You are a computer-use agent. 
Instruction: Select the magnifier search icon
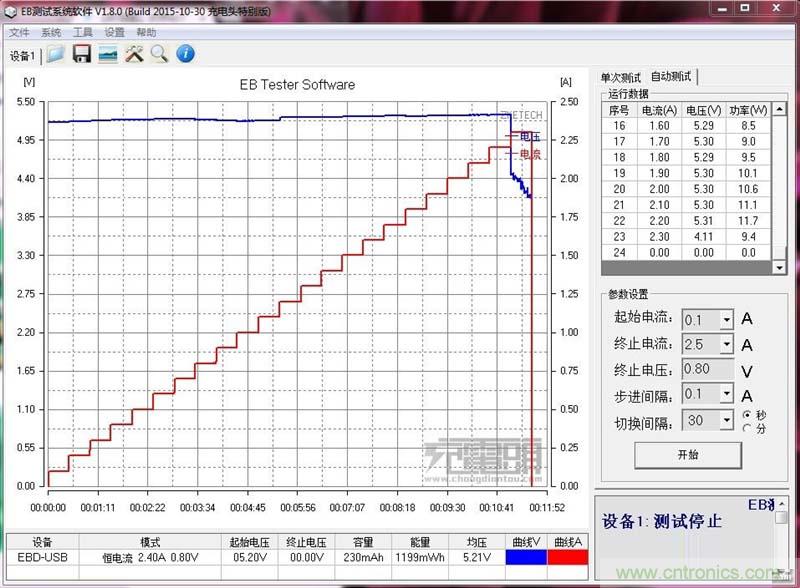point(159,54)
